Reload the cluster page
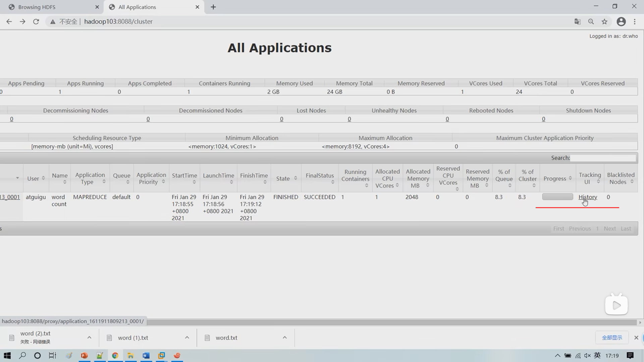Image resolution: width=644 pixels, height=362 pixels. point(36,21)
